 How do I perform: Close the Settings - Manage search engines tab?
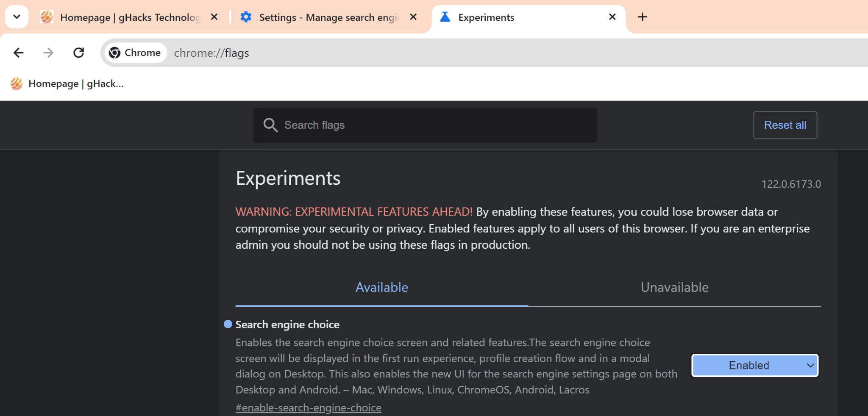point(412,17)
